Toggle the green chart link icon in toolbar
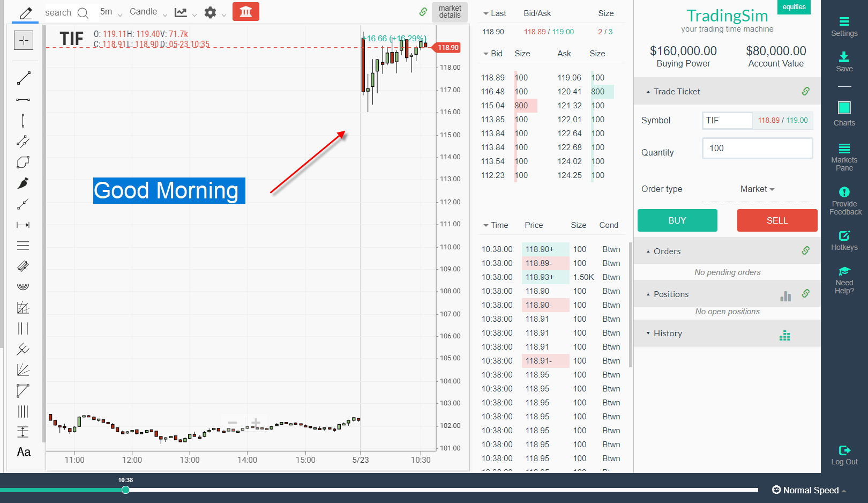Viewport: 868px width, 503px height. coord(423,11)
